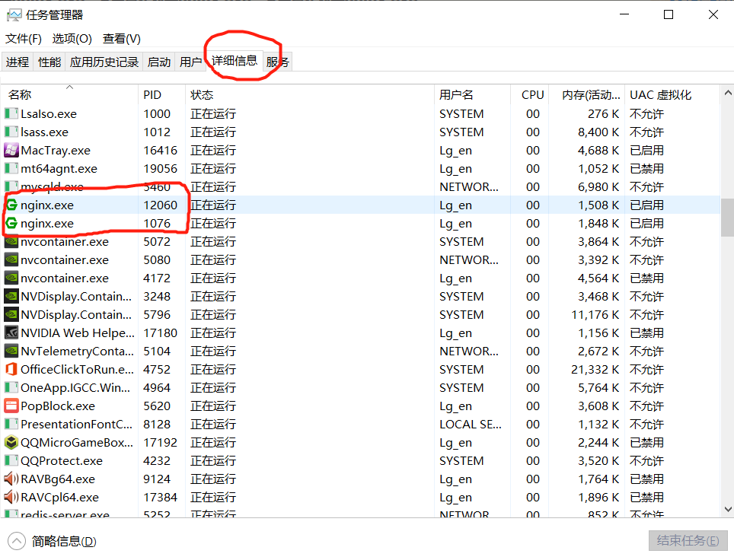Viewport: 734px width, 560px height.
Task: Switch to the 详细信息 tab
Action: click(x=235, y=61)
